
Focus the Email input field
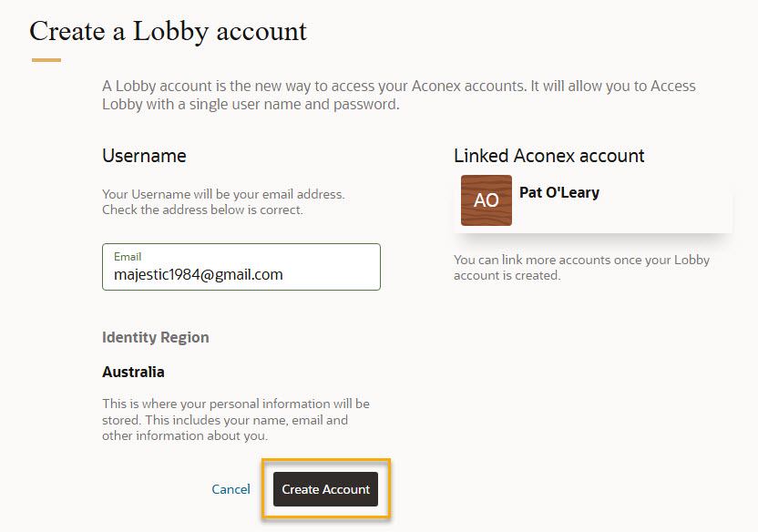click(241, 267)
